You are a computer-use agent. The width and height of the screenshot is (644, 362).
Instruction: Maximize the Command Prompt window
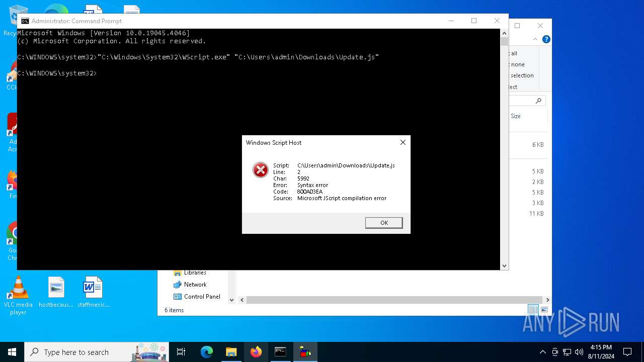pos(474,21)
